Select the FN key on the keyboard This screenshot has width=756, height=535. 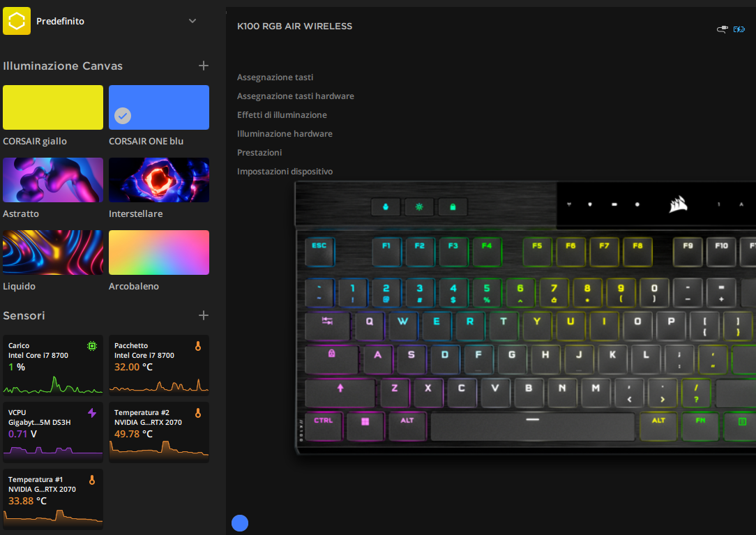[x=700, y=425]
